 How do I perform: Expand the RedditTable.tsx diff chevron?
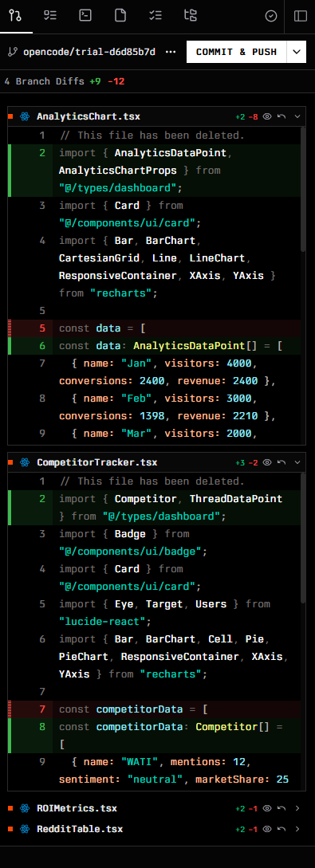297,829
